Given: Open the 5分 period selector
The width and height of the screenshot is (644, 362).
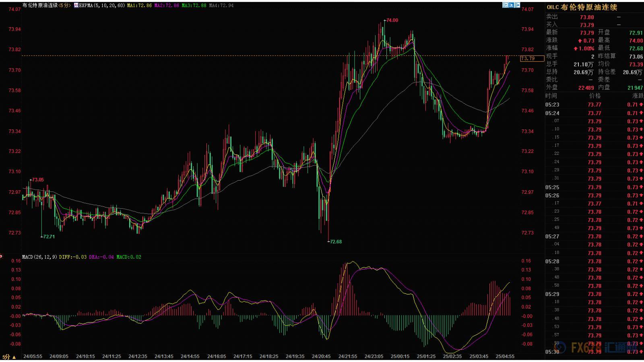Looking at the screenshot, I should click(9, 357).
